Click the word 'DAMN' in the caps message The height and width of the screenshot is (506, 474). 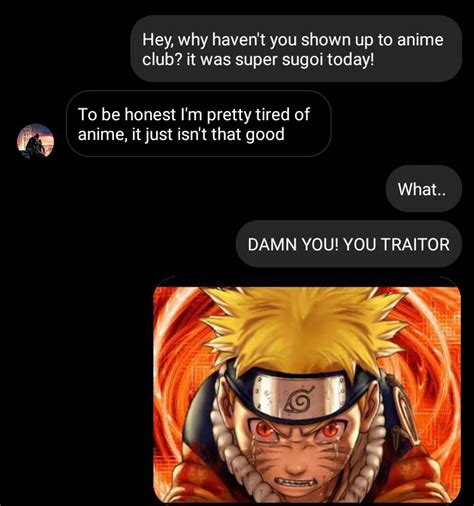pyautogui.click(x=272, y=244)
